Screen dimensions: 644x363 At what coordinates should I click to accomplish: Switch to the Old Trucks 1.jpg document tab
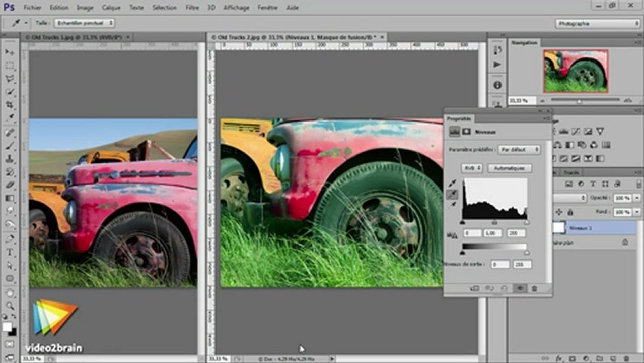pyautogui.click(x=77, y=37)
